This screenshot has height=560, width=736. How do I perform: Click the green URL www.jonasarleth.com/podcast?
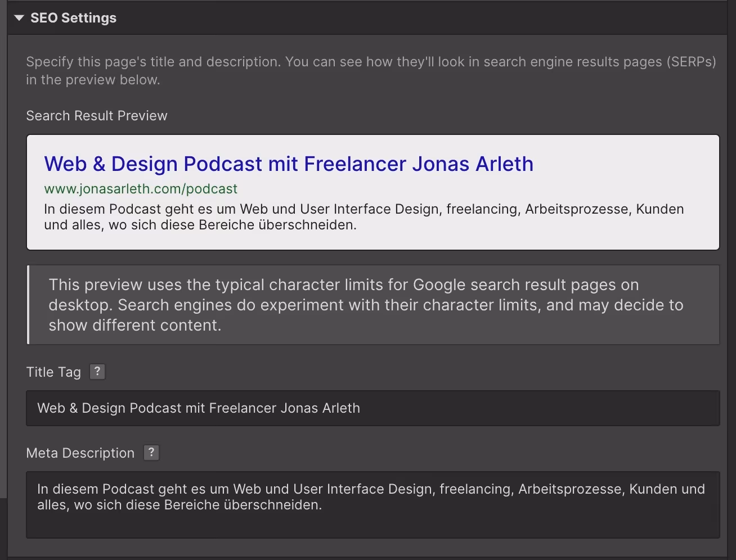[141, 189]
